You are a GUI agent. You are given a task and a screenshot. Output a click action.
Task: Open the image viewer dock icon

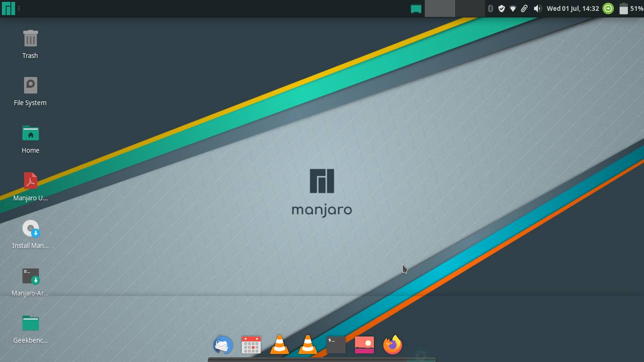click(364, 345)
